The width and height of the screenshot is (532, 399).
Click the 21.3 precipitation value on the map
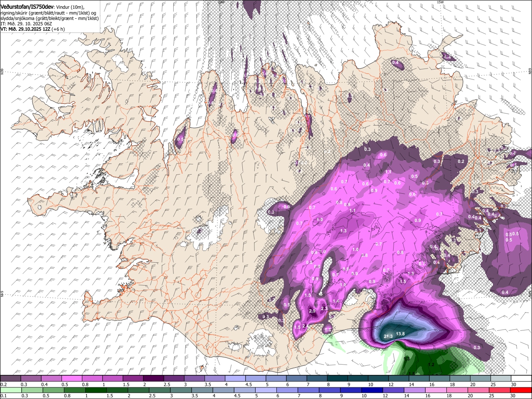point(388,336)
